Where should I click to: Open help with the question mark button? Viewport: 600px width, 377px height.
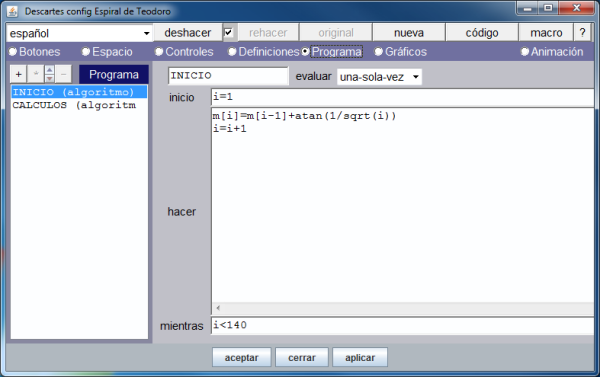tap(583, 33)
